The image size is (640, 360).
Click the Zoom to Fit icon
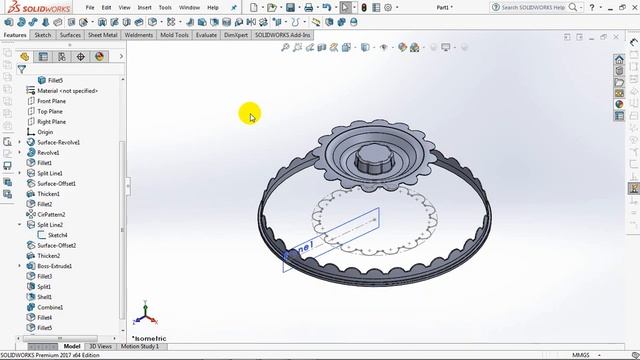[285, 47]
